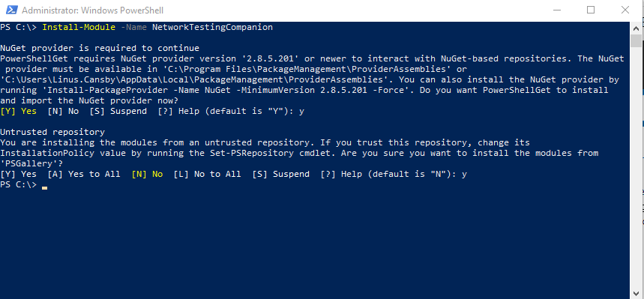Click the empty scrollbar track below thumb
The height and width of the screenshot is (299, 644).
tap(636, 164)
